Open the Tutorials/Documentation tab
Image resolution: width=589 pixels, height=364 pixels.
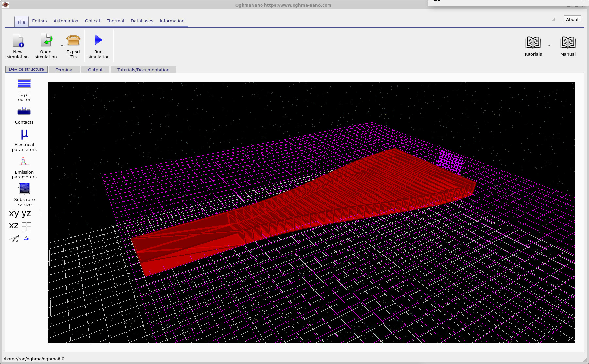click(143, 70)
